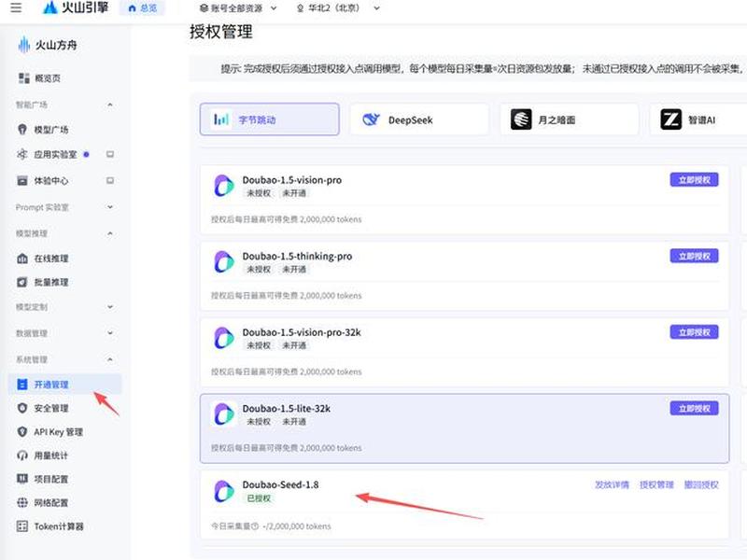
Task: Click the Doubao-1.5-vision-pro-32k model icon
Action: [x=223, y=338]
